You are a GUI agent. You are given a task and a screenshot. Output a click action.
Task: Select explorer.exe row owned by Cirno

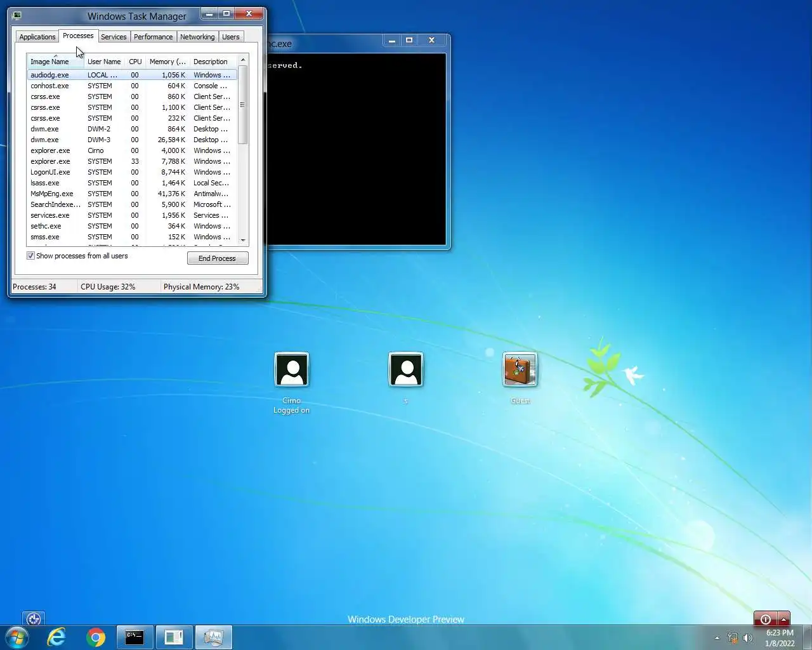pos(132,150)
